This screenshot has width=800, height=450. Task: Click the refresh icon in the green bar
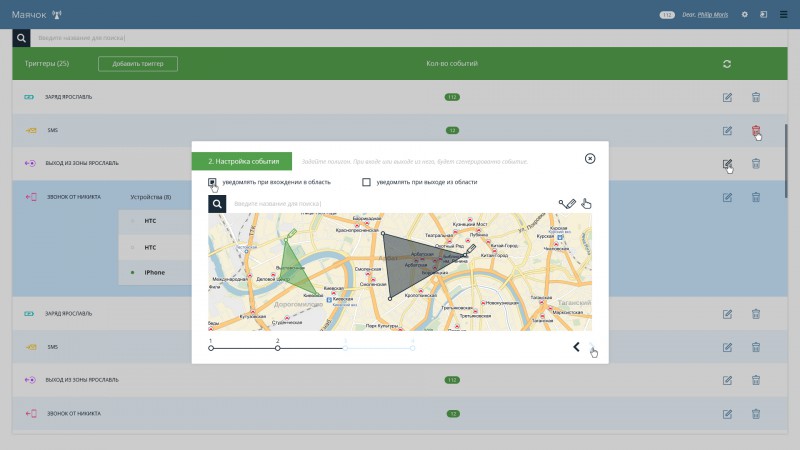(x=727, y=64)
